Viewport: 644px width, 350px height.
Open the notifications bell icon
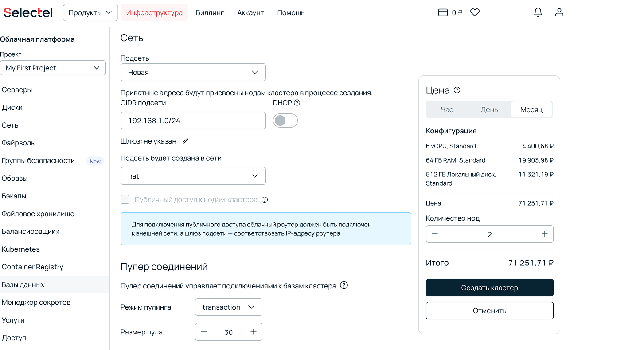click(x=538, y=12)
